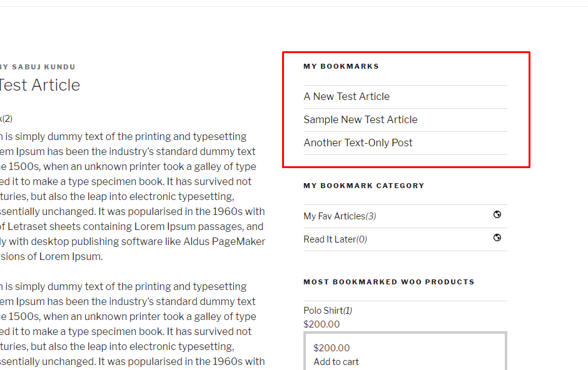The width and height of the screenshot is (588, 370).
Task: Click the $200.00 price above Add to cart
Action: 332,348
